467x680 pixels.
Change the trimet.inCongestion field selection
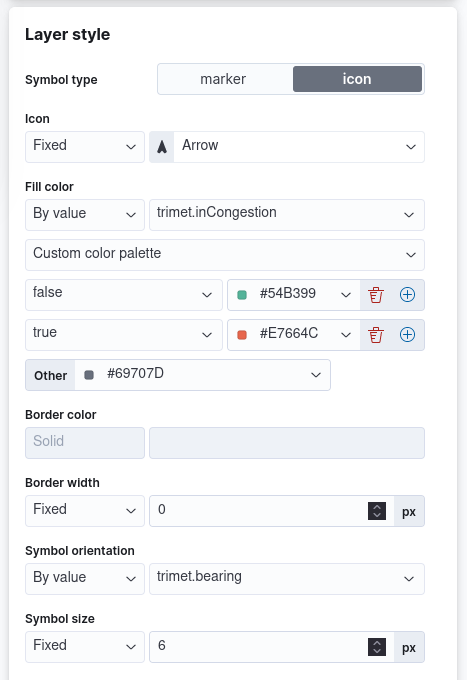pyautogui.click(x=287, y=215)
